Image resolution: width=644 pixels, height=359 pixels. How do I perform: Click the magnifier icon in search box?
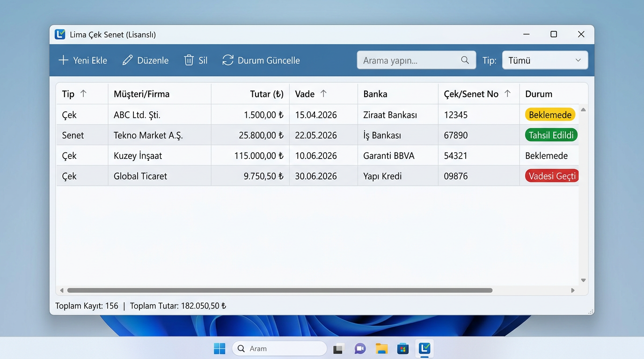point(465,60)
